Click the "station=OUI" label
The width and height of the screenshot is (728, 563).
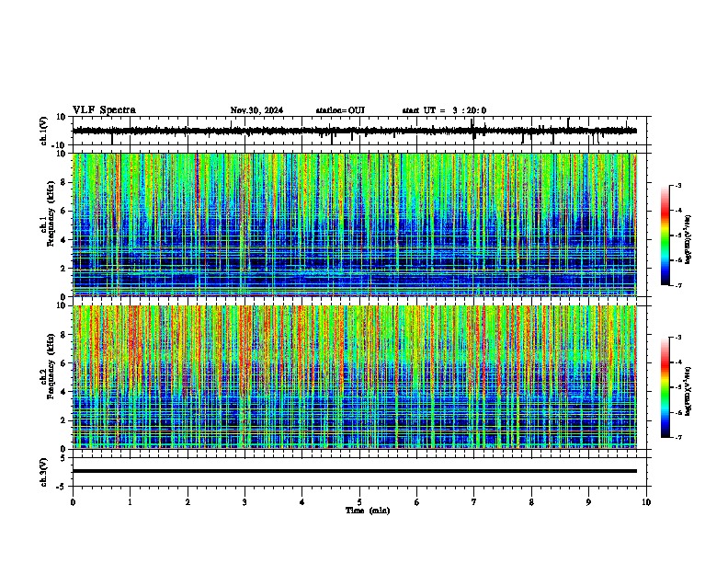coord(340,110)
